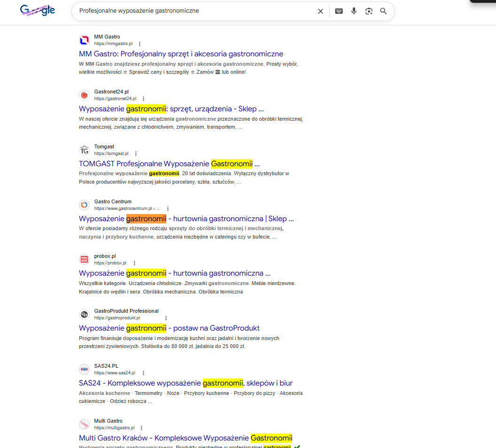The height and width of the screenshot is (448, 496).
Task: Click the 'probox.pl' site name
Action: (105, 256)
